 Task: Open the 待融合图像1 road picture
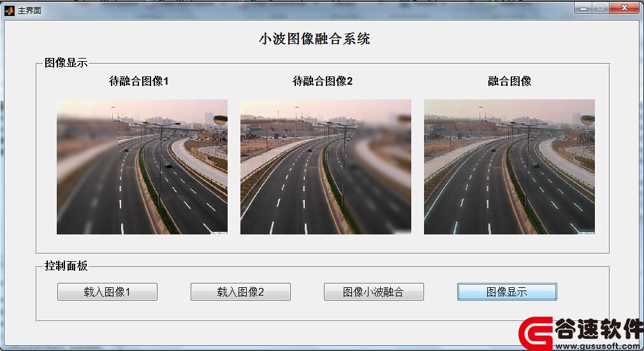tap(142, 167)
